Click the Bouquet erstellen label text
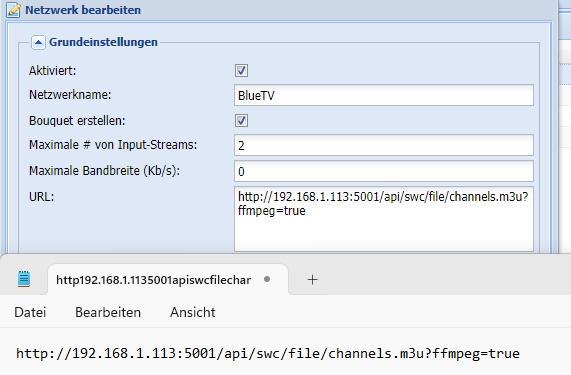 click(x=77, y=121)
